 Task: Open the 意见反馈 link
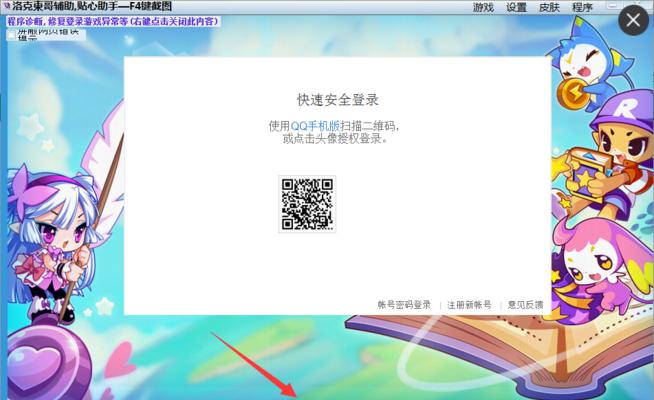[526, 305]
